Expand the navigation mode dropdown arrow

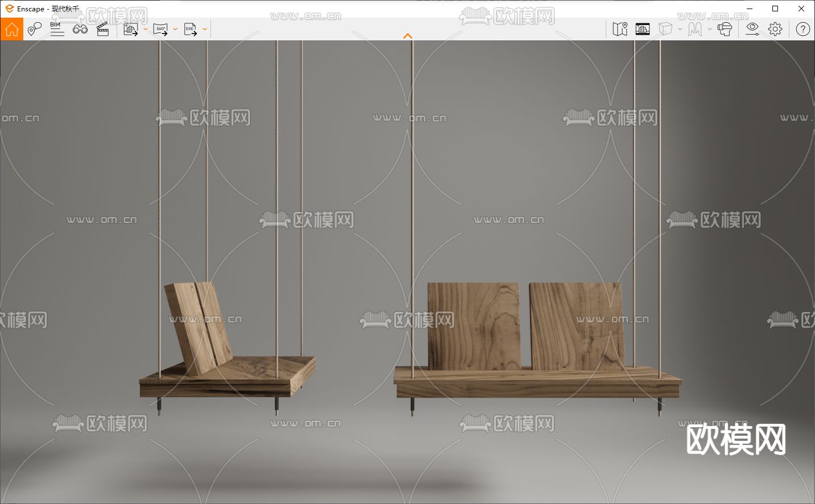pos(710,29)
